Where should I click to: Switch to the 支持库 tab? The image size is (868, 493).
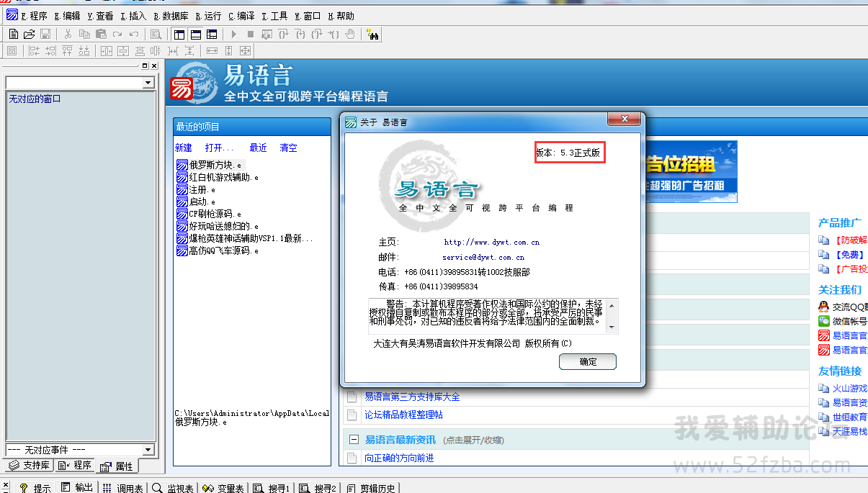[x=30, y=466]
